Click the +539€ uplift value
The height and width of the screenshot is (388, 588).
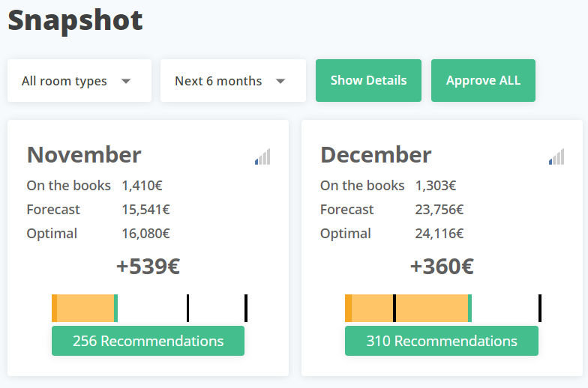(x=148, y=267)
